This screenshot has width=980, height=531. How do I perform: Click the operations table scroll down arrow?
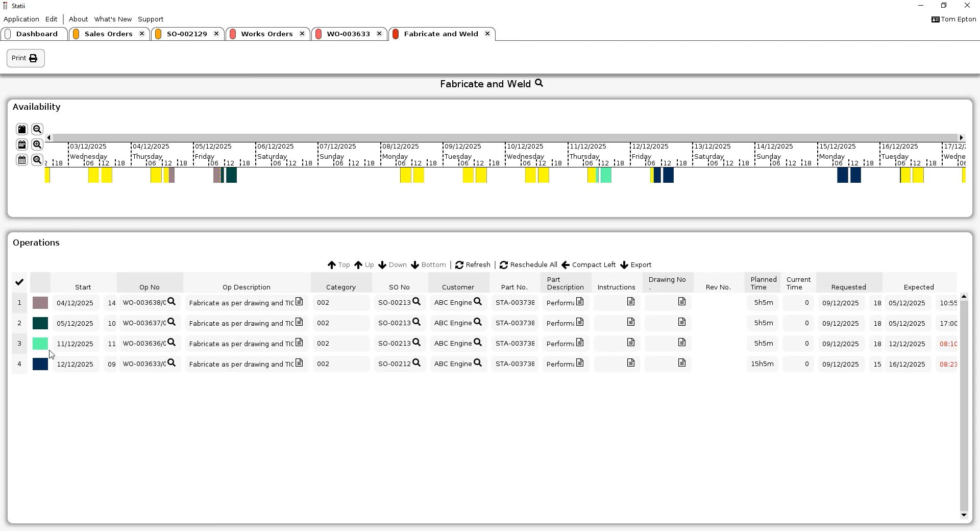964,515
